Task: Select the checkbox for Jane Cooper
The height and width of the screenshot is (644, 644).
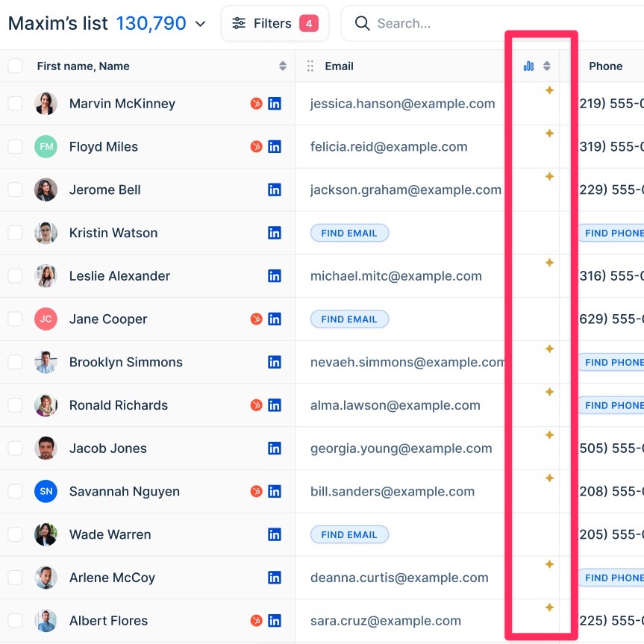Action: (15, 319)
